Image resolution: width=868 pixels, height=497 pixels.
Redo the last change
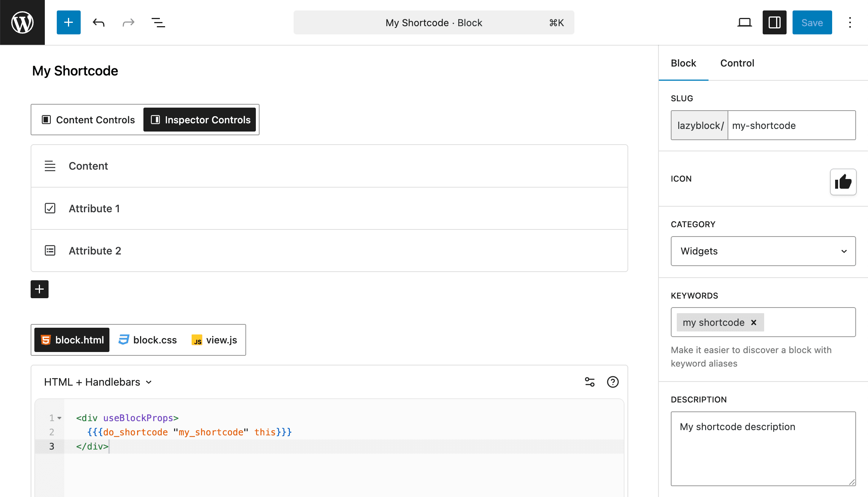[128, 22]
